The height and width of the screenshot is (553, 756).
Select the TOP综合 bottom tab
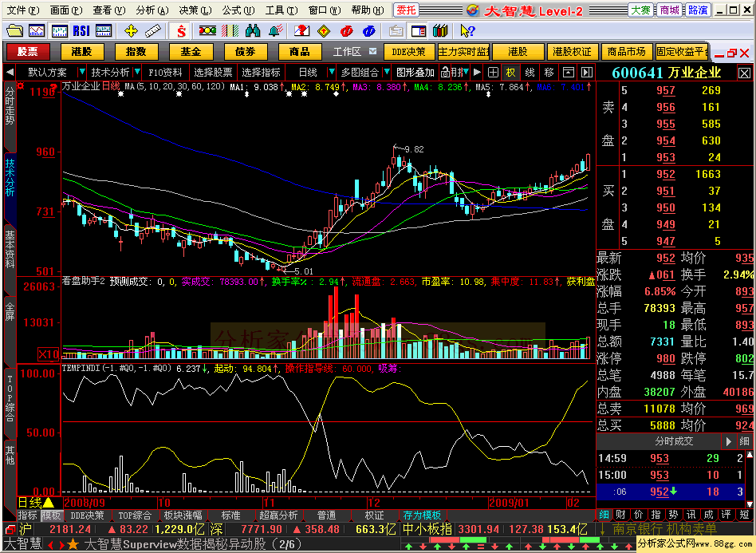[135, 515]
